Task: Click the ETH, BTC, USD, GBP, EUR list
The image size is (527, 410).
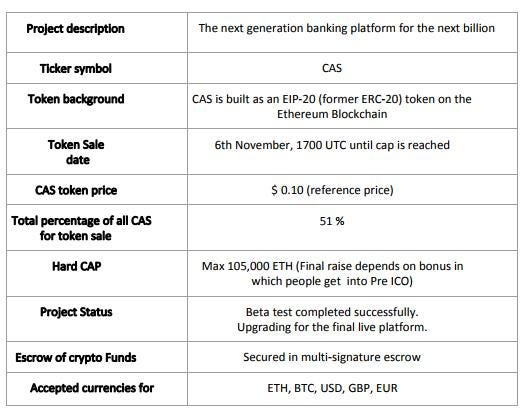Action: pyautogui.click(x=332, y=388)
